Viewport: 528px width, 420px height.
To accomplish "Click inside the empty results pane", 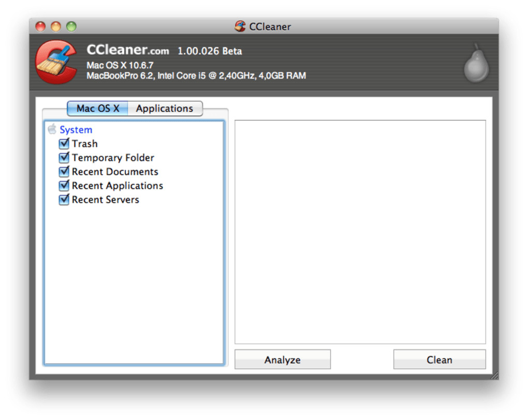I will coord(360,231).
